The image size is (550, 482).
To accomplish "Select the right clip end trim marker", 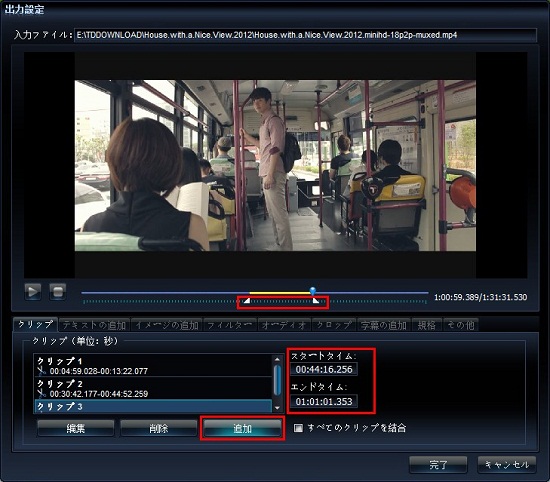I will (316, 301).
